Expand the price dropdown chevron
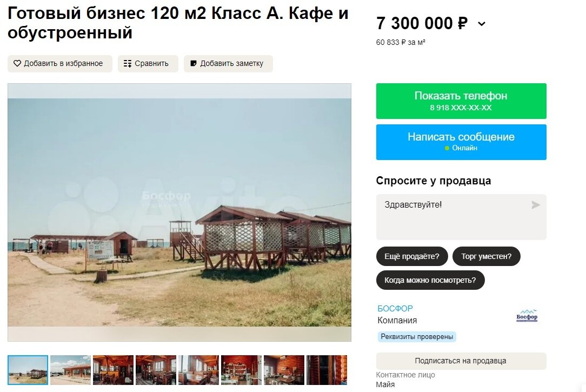The height and width of the screenshot is (392, 586). click(x=482, y=24)
